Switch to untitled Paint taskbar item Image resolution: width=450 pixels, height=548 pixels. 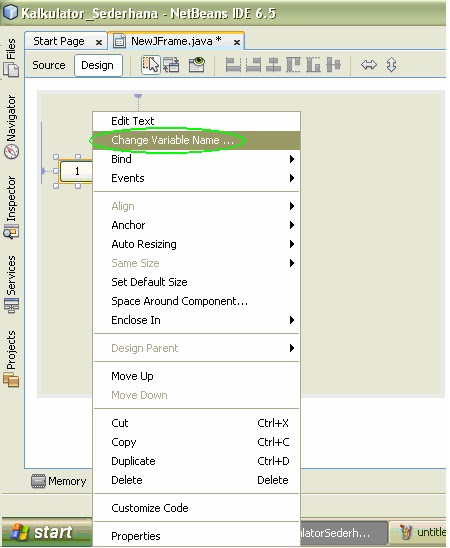(x=419, y=533)
